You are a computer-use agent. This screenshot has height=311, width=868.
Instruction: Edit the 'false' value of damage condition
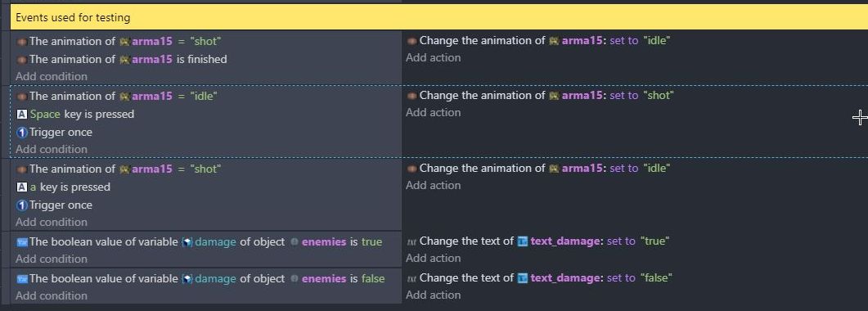[x=373, y=278]
